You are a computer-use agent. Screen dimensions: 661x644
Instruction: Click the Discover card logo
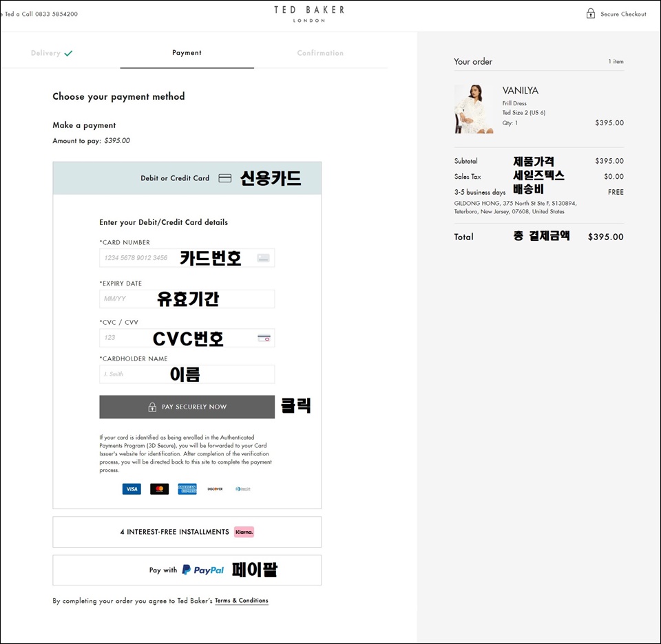[x=215, y=489]
